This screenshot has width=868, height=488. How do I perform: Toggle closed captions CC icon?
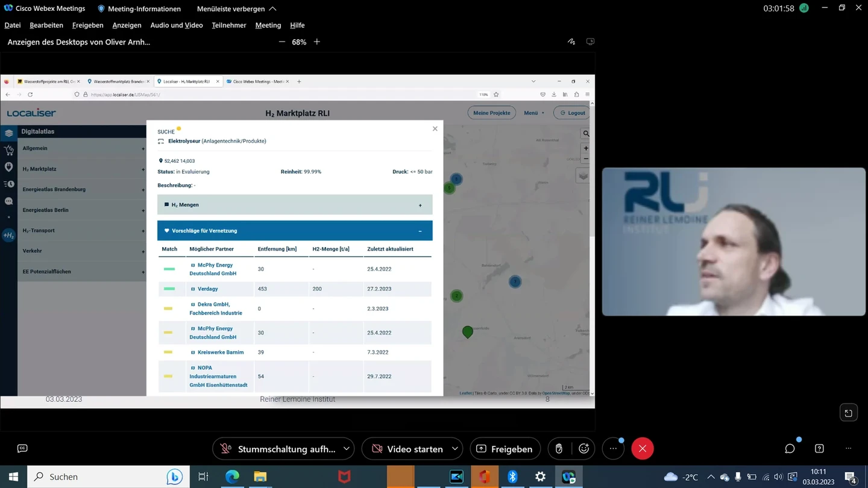pos(22,448)
